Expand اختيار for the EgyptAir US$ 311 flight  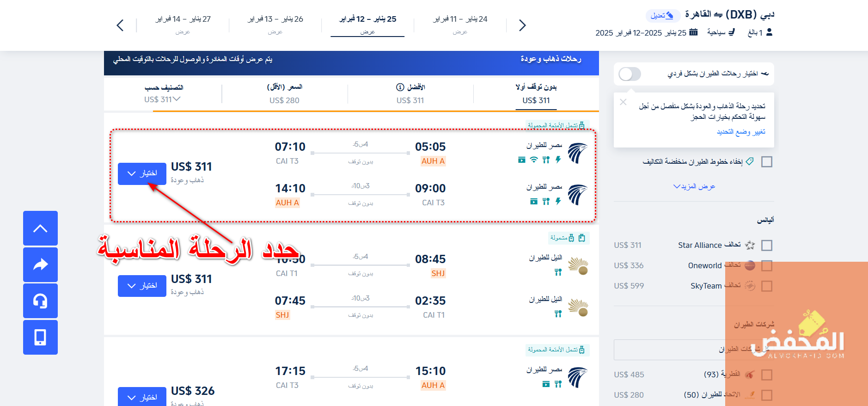click(142, 173)
